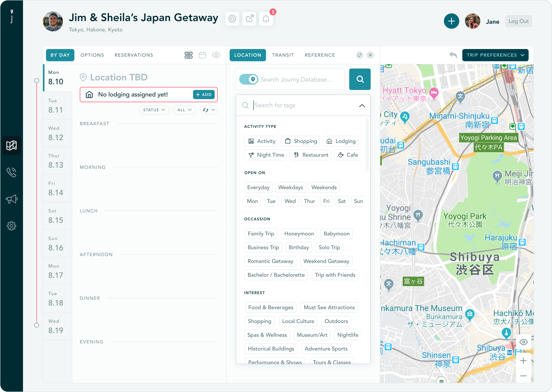Expand the Status filter dropdown
The height and width of the screenshot is (392, 552).
[x=154, y=110]
